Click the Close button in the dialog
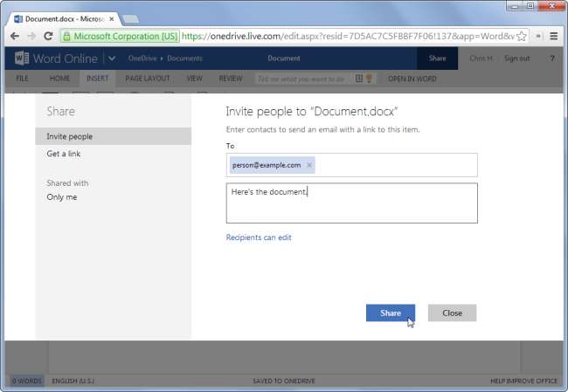Image resolution: width=568 pixels, height=392 pixels. pyautogui.click(x=452, y=313)
